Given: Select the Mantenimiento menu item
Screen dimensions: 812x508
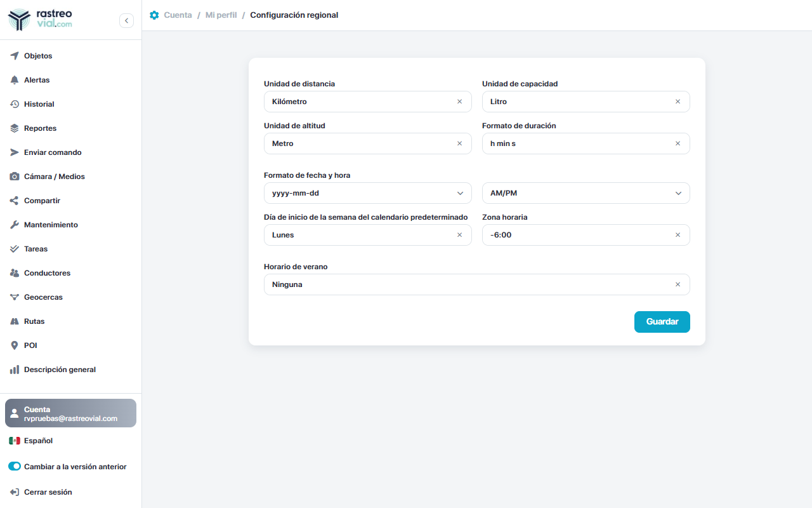Looking at the screenshot, I should pyautogui.click(x=70, y=225).
